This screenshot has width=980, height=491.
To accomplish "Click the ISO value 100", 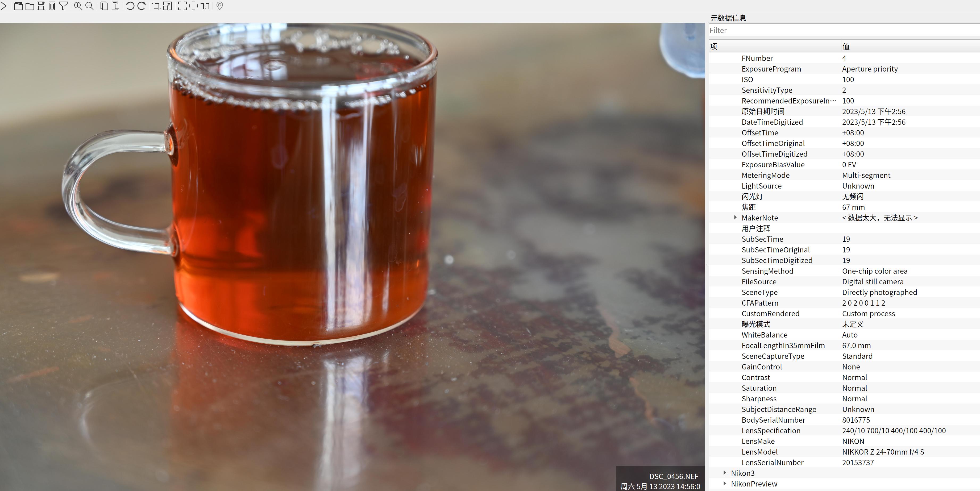I will point(848,80).
